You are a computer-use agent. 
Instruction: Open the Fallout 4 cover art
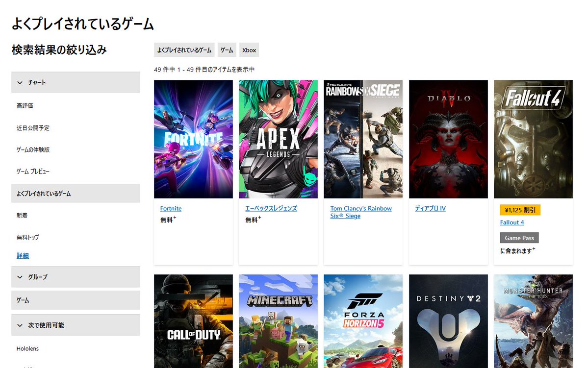533,139
